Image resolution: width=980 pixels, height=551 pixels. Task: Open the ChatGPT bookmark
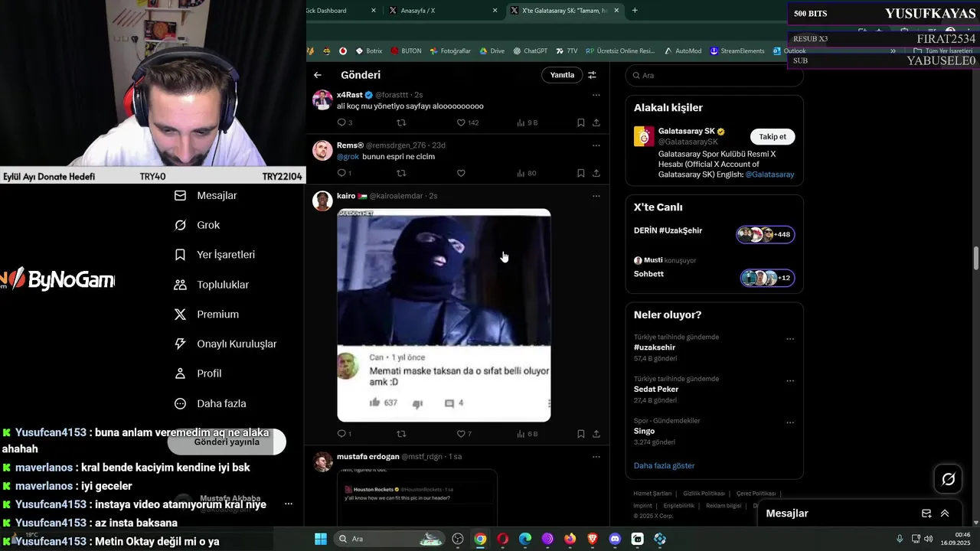pyautogui.click(x=531, y=51)
